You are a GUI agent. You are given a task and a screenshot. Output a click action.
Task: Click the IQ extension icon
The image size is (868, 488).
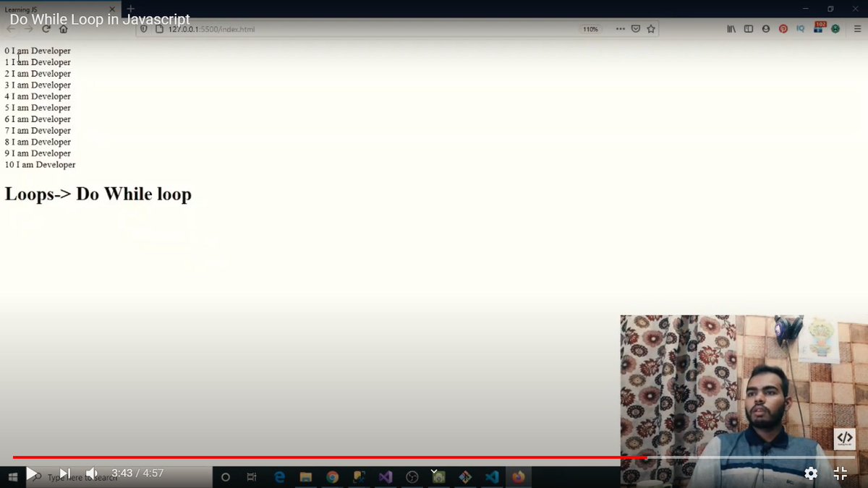pos(800,29)
